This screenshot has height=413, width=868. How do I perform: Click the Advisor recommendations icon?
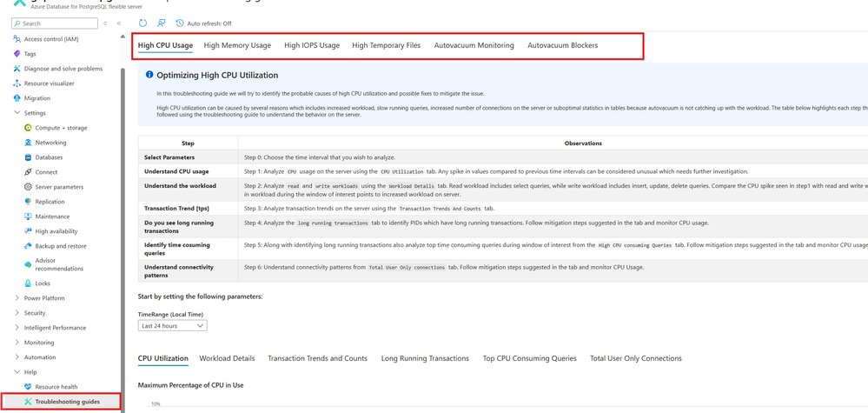28,264
